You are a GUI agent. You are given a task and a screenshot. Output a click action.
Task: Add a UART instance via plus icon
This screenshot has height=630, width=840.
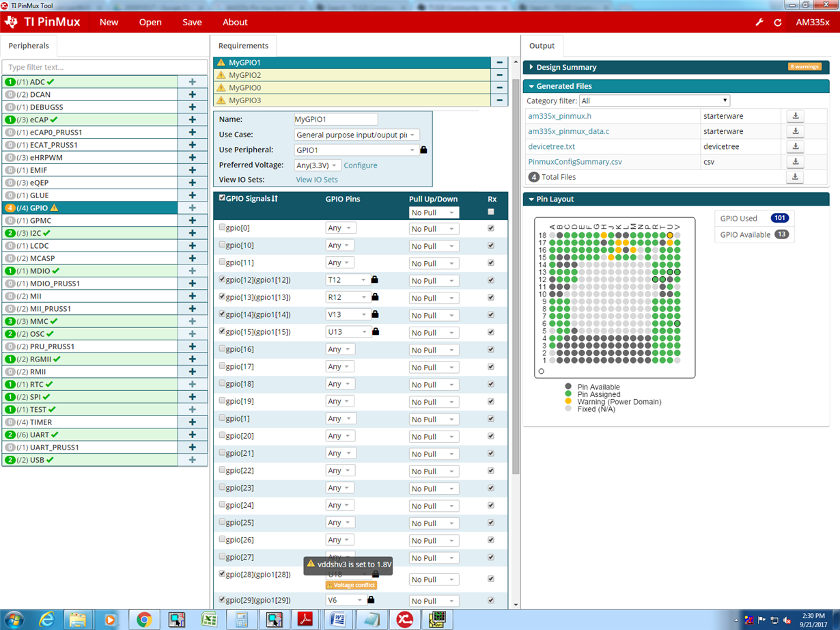[x=193, y=435]
